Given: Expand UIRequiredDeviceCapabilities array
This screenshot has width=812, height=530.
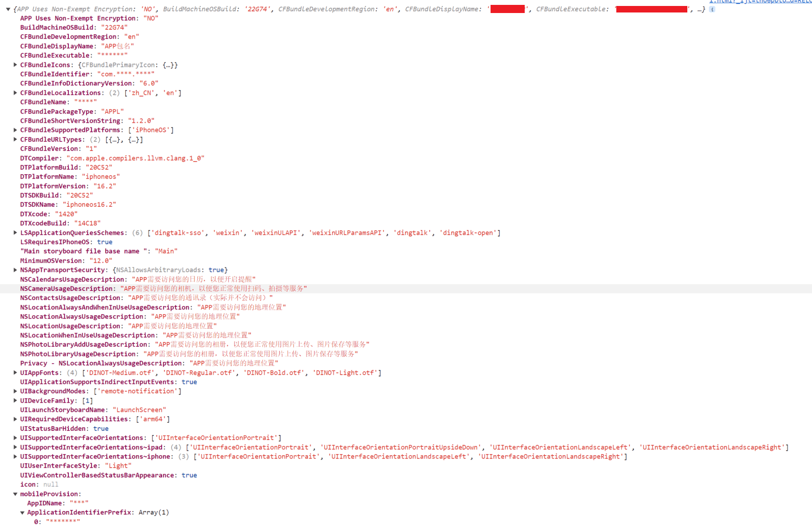Looking at the screenshot, I should [x=15, y=419].
